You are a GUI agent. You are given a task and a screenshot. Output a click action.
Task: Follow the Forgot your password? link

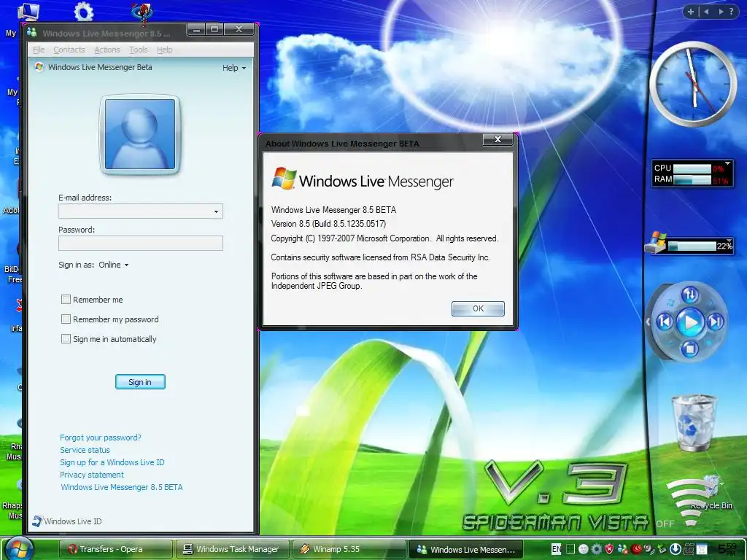101,437
